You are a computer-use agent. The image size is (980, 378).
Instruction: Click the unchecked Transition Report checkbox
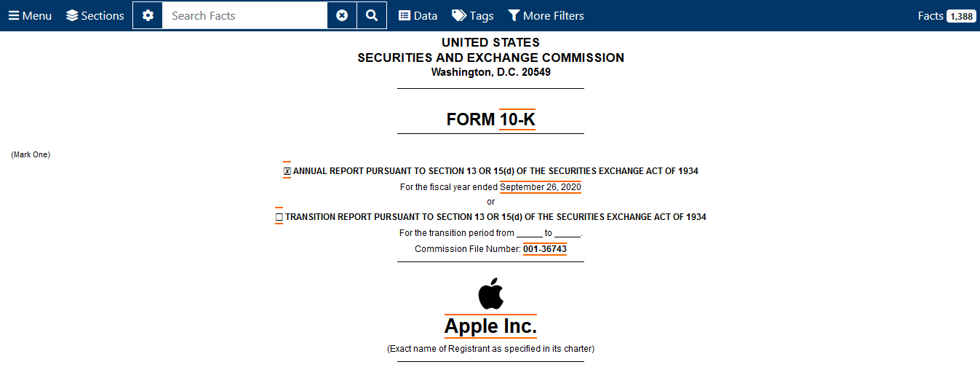pyautogui.click(x=279, y=217)
